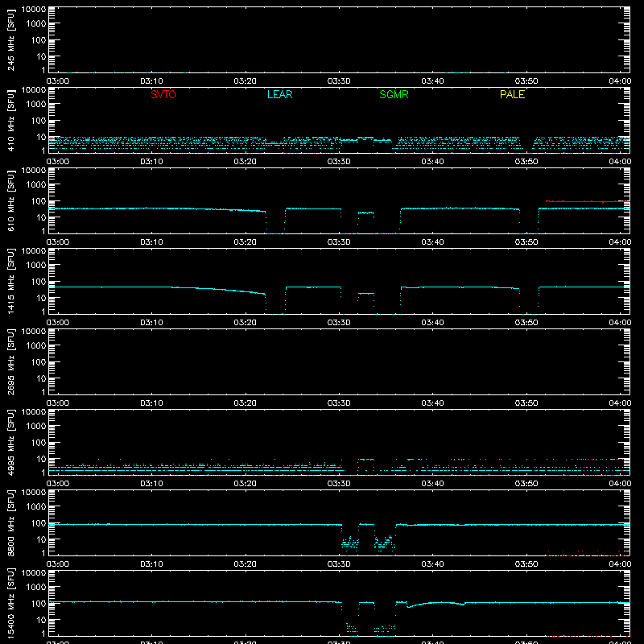
Task: Click 03:10 time tick under 4995 MHz panel
Action: pyautogui.click(x=151, y=484)
